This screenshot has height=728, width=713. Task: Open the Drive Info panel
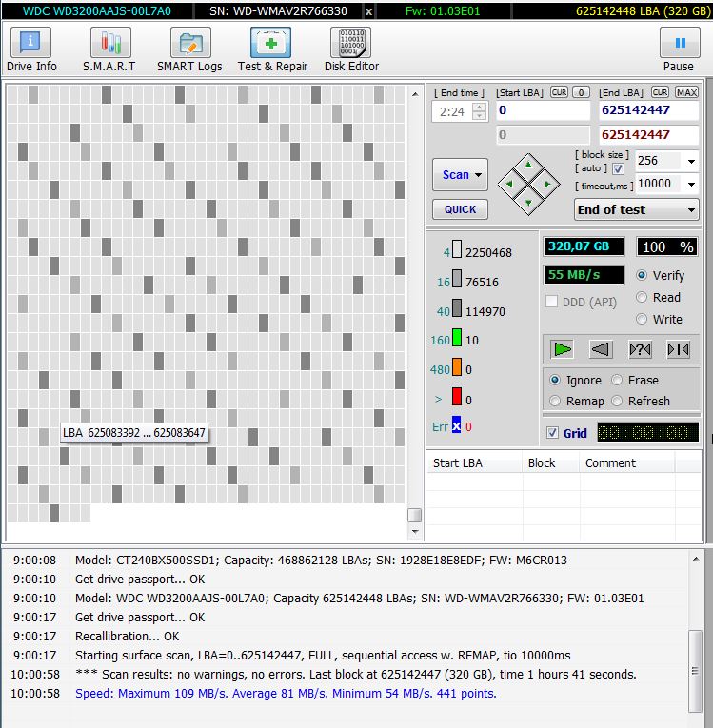31,49
